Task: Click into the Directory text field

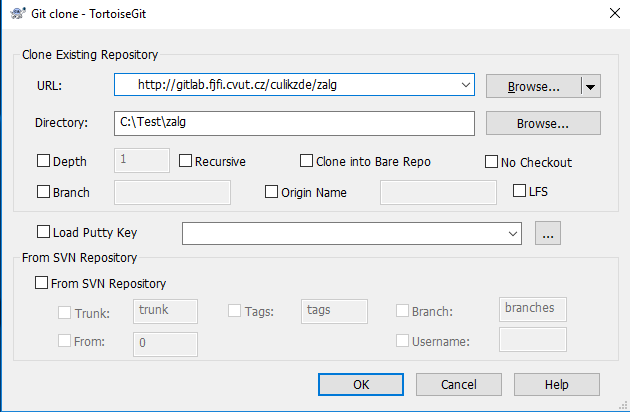Action: tap(294, 123)
